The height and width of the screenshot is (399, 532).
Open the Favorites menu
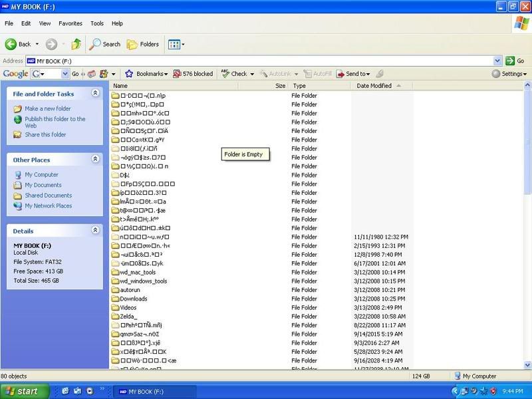click(70, 23)
